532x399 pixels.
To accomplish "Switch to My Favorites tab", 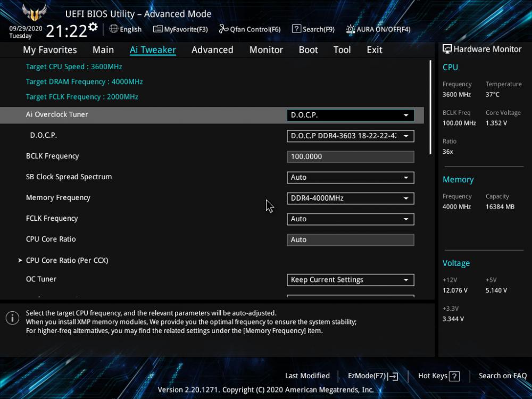I will pyautogui.click(x=50, y=50).
